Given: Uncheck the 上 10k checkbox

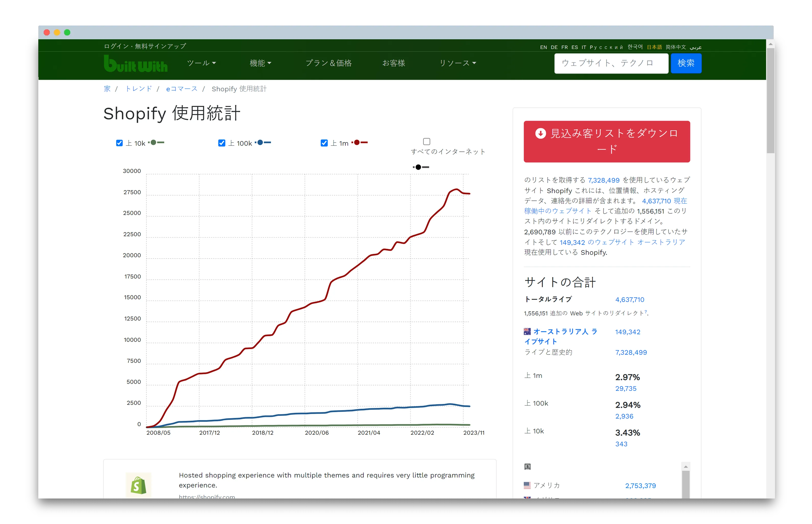Looking at the screenshot, I should tap(119, 143).
